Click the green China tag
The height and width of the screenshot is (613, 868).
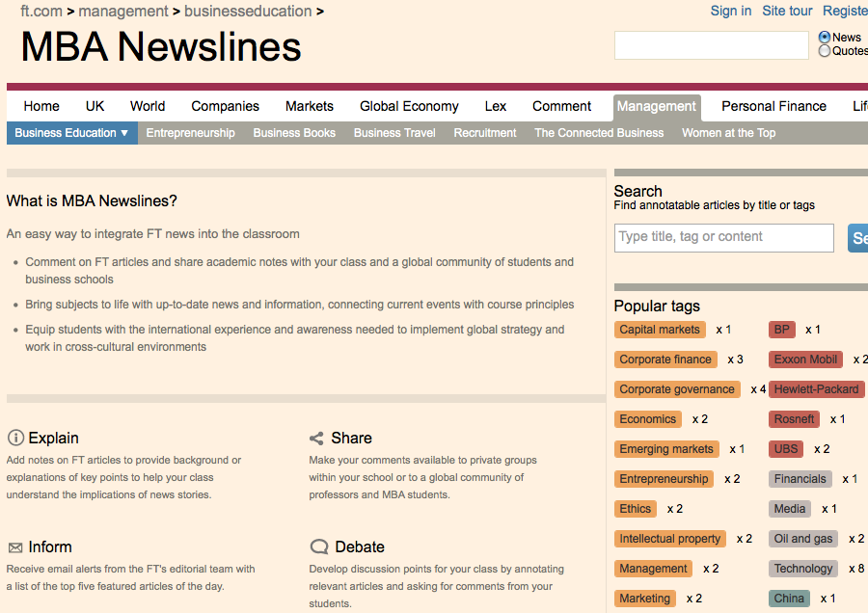(x=789, y=599)
